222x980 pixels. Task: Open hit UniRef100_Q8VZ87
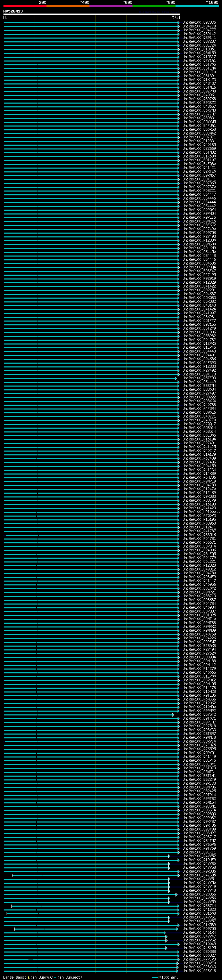point(199,41)
